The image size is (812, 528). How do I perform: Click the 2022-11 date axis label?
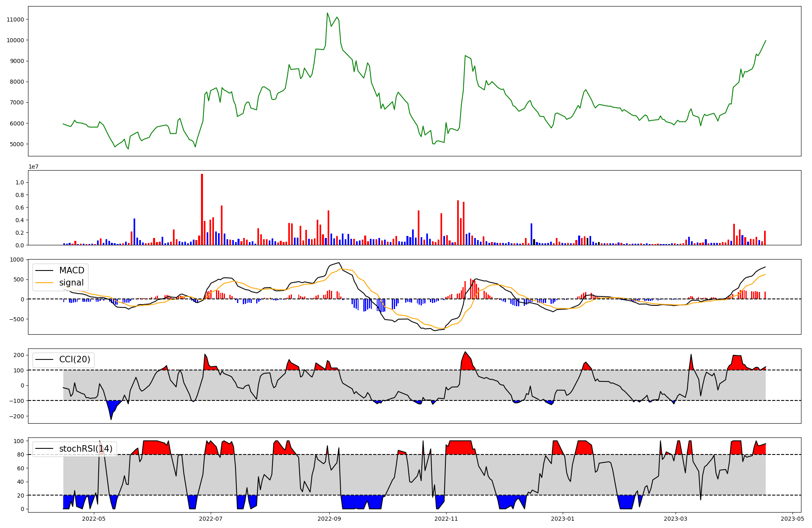pyautogui.click(x=446, y=518)
